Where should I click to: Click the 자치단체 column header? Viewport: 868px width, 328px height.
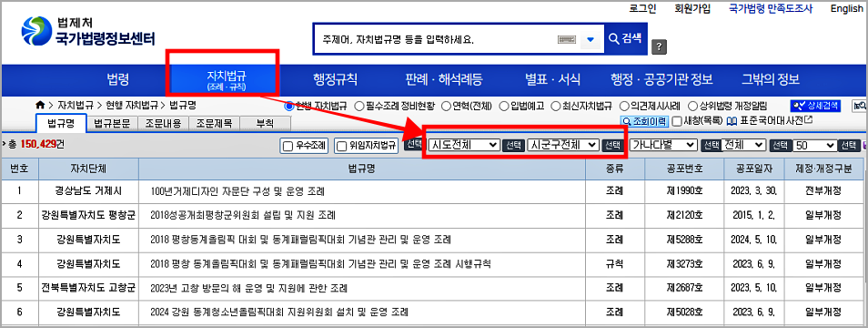coord(88,169)
